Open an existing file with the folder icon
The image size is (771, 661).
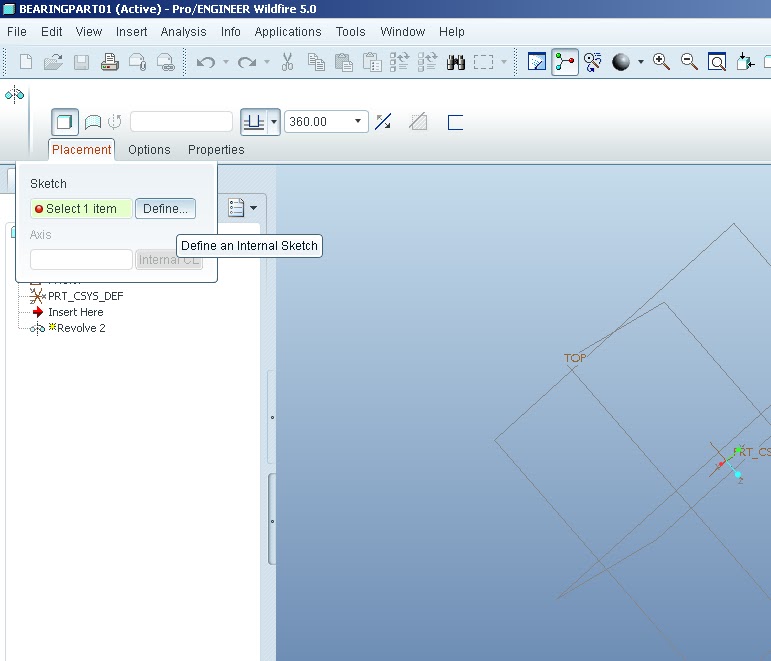pyautogui.click(x=53, y=62)
